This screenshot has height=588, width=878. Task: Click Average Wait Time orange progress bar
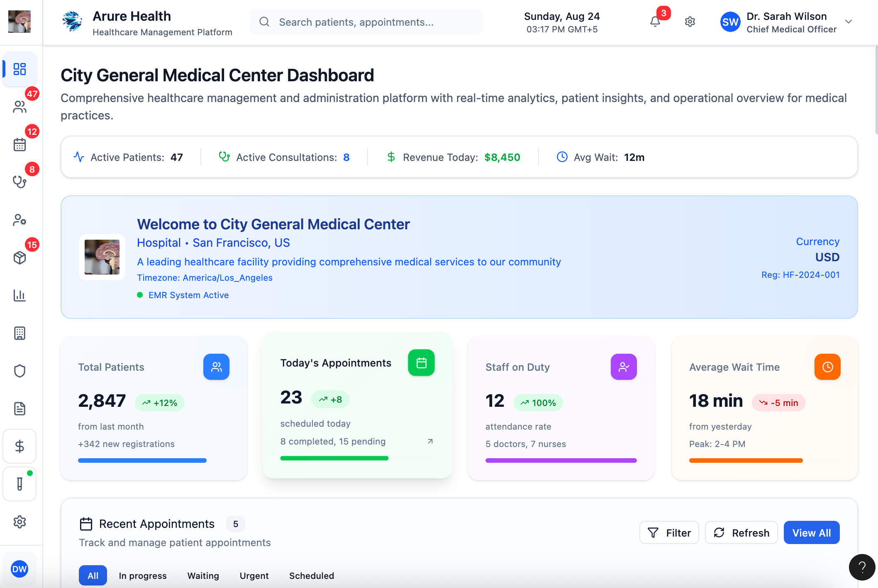pos(746,460)
